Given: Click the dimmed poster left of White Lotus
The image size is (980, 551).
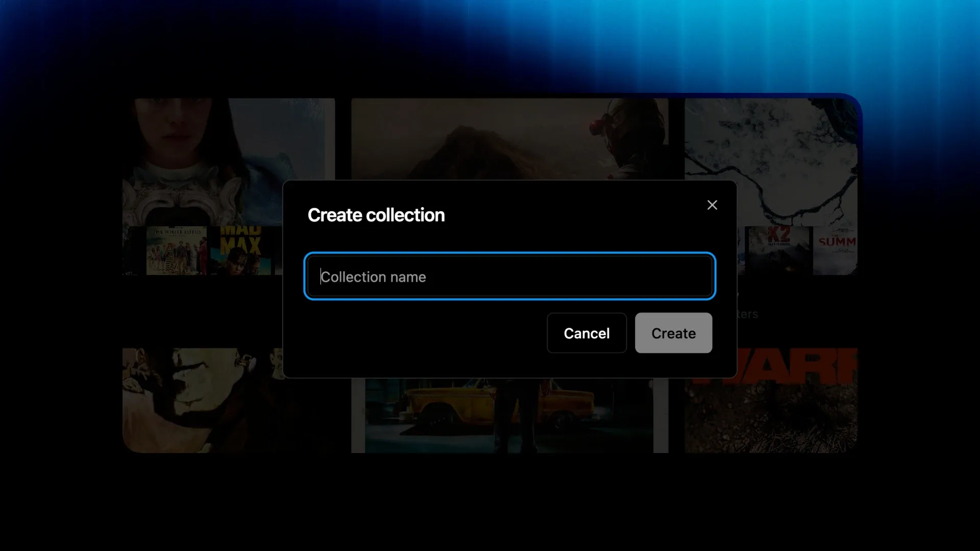Looking at the screenshot, I should coord(134,251).
